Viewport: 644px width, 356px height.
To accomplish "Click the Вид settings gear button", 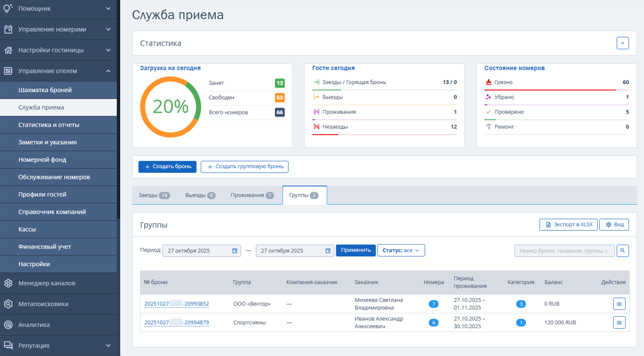I will pyautogui.click(x=614, y=224).
